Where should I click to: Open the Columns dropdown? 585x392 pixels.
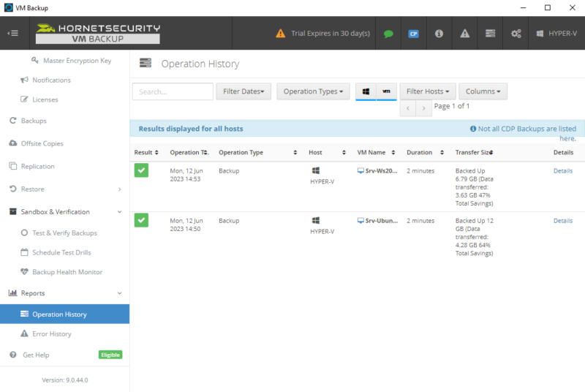pyautogui.click(x=483, y=91)
